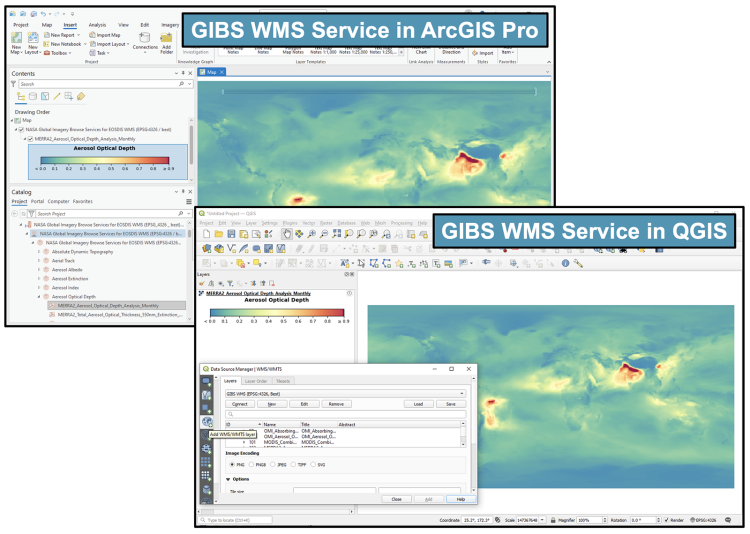Screen dimensions: 750x534
Task: Click QGIS Zoom Full extent icon
Action: pos(336,234)
